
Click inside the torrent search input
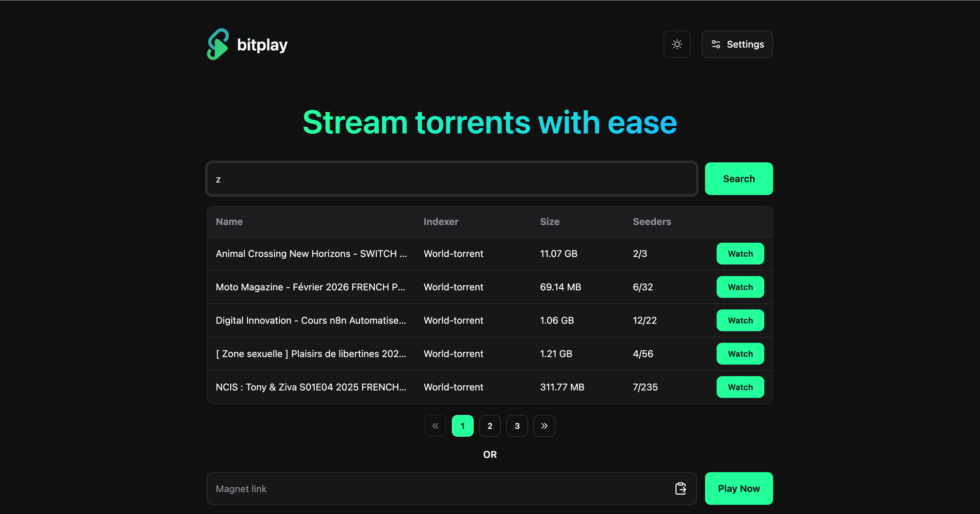click(x=451, y=179)
